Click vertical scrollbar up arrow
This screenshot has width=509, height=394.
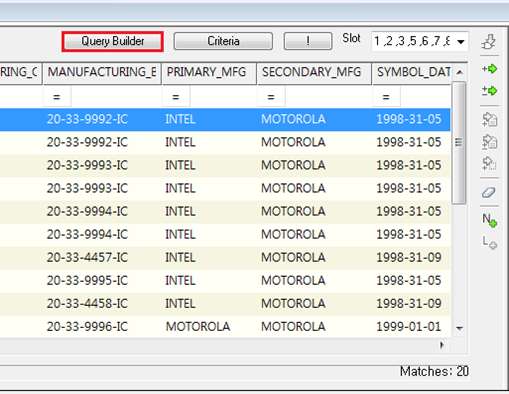pos(460,72)
